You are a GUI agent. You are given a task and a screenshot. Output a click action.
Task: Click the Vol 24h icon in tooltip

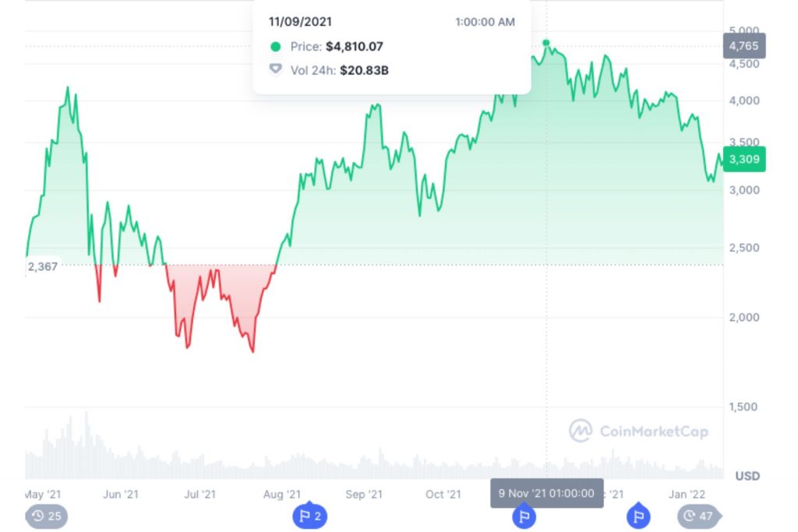275,70
